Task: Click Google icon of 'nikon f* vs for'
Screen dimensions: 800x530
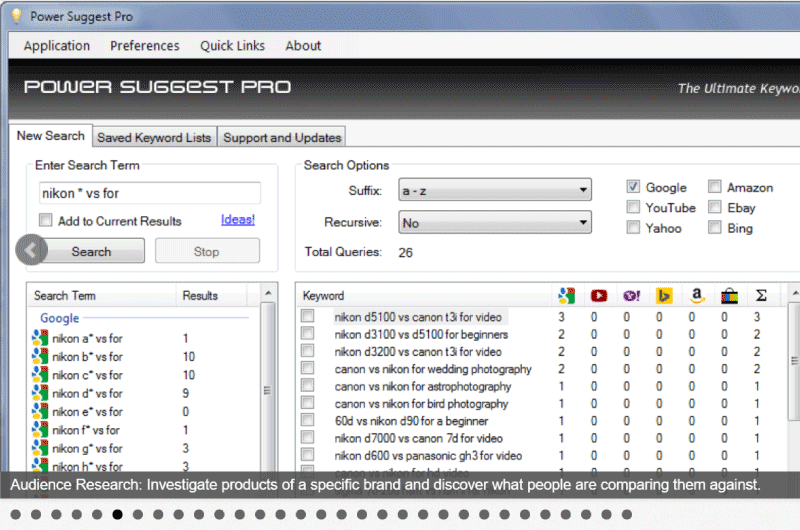Action: click(40, 430)
